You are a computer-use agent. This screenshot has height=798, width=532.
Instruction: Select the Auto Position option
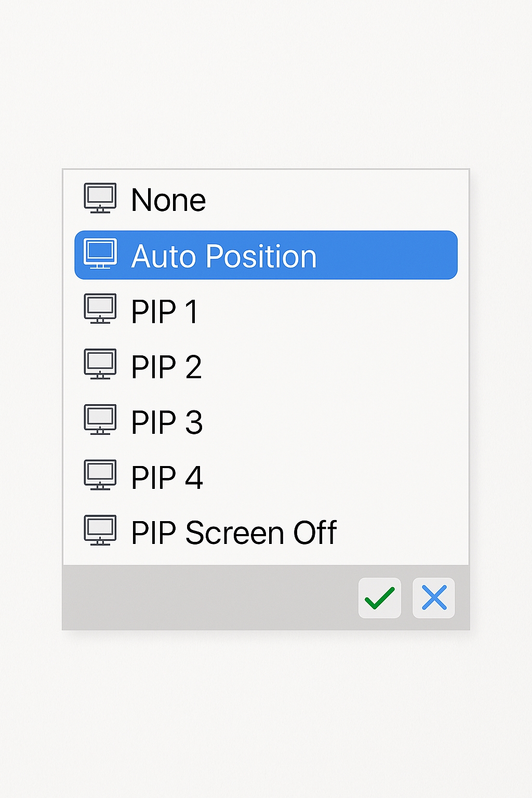(x=224, y=256)
